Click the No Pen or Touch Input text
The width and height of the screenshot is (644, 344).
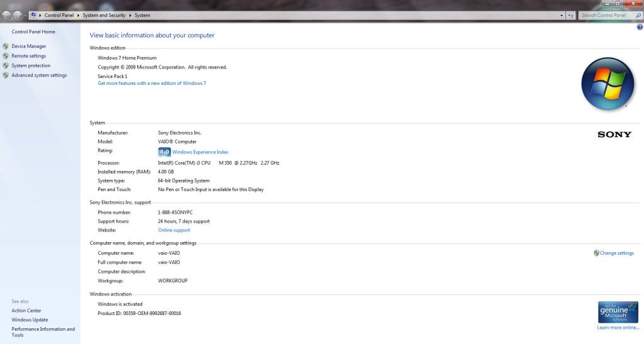coord(211,190)
